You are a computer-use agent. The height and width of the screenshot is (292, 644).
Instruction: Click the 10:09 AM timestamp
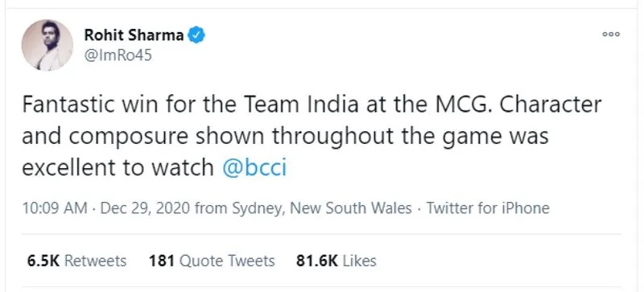(54, 208)
